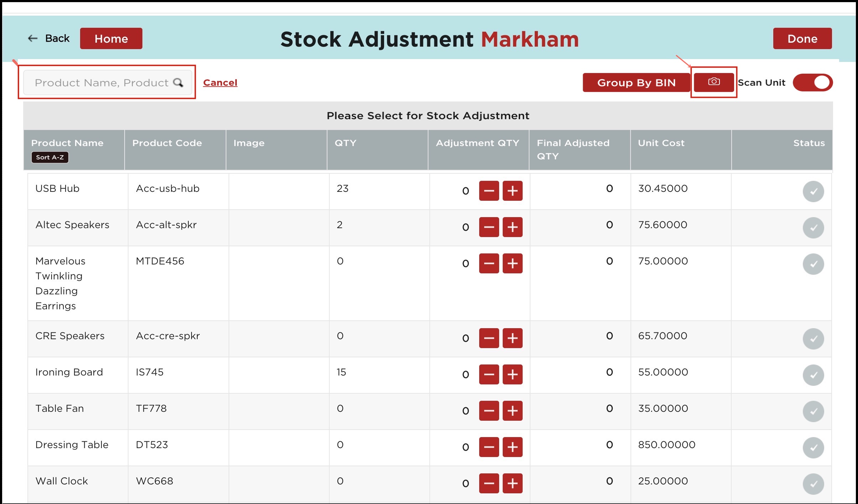
Task: Increase adjustment quantity for CRE Speakers
Action: click(x=512, y=338)
